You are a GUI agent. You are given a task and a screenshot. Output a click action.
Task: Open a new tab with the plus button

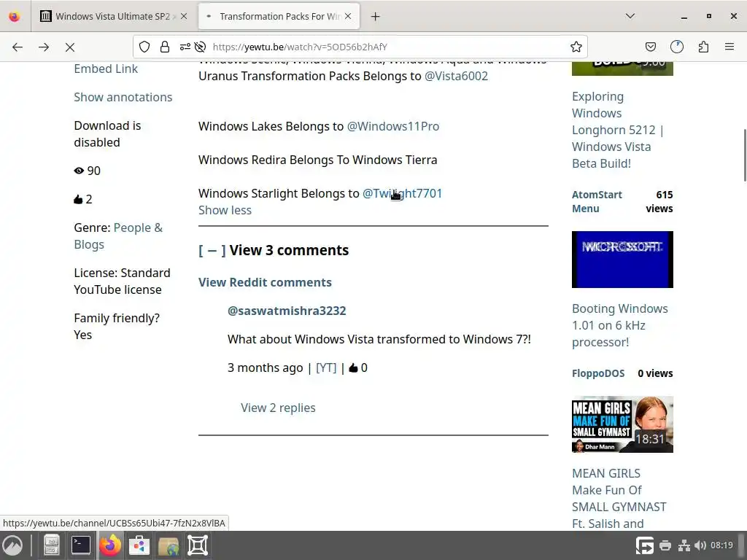(376, 17)
